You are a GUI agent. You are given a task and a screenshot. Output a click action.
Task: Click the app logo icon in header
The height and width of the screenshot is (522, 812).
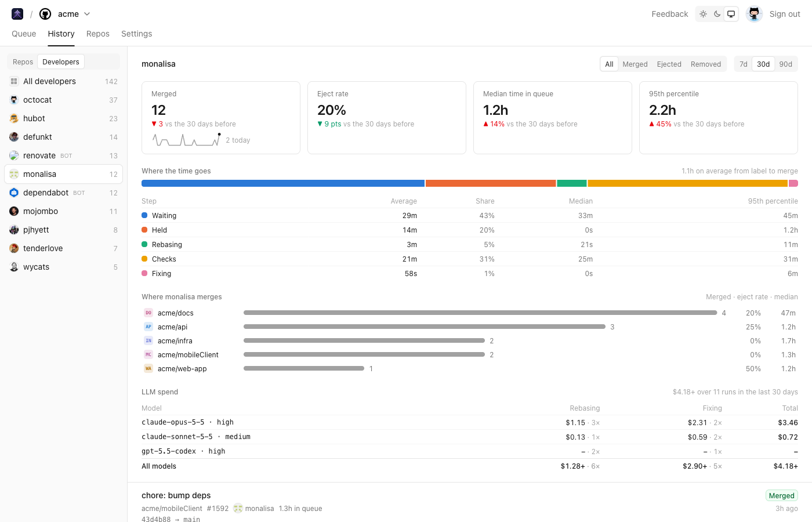pyautogui.click(x=17, y=14)
